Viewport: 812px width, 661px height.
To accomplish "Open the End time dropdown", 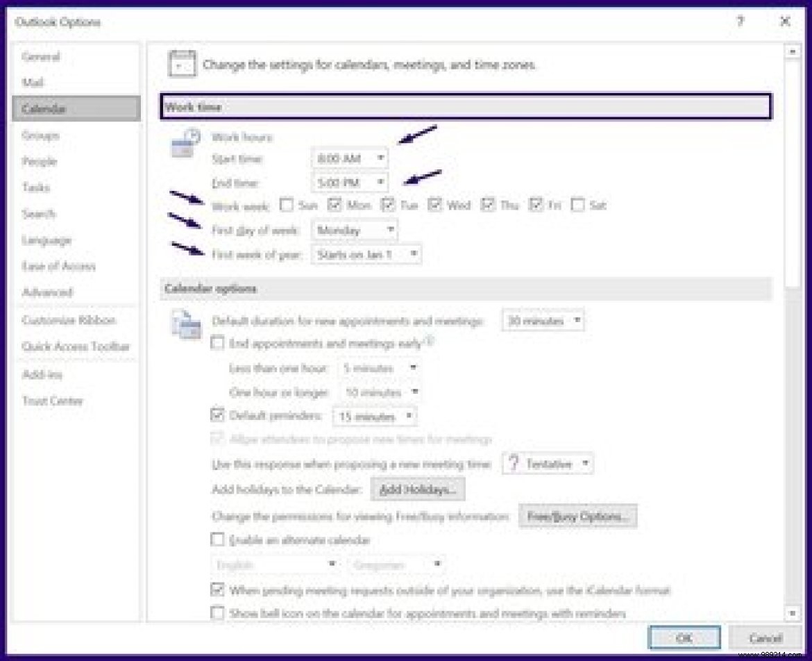I will coord(380,183).
